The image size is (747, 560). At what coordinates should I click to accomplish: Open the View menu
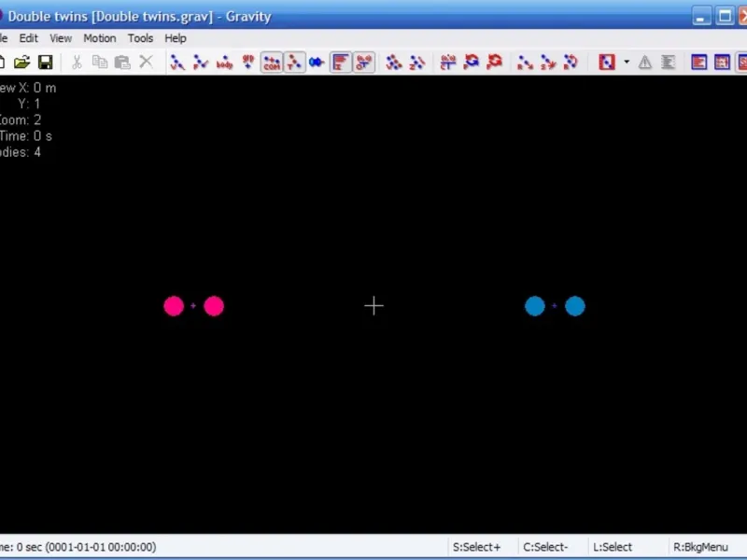point(61,38)
